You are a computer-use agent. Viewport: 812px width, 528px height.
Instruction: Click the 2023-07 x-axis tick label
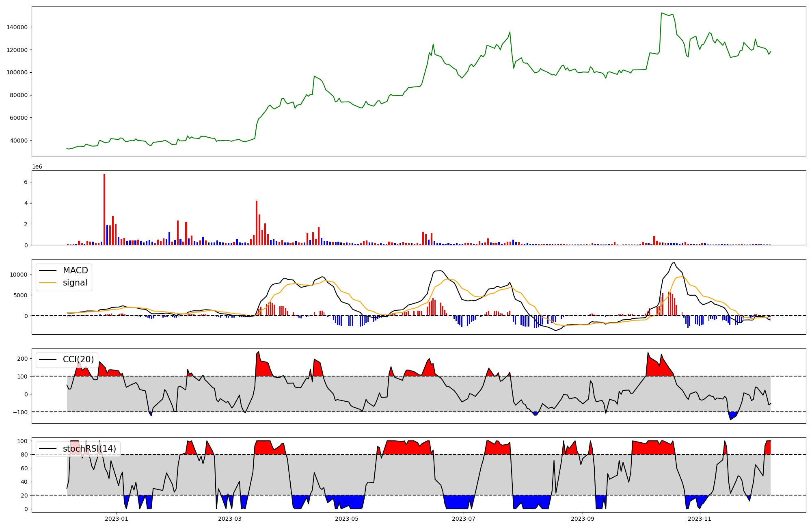pos(464,519)
